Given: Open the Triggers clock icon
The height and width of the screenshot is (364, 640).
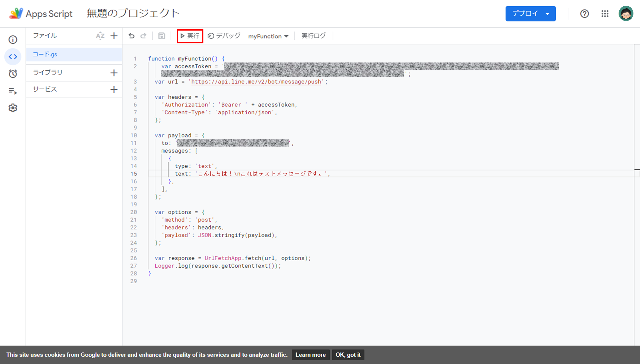Looking at the screenshot, I should (x=13, y=74).
